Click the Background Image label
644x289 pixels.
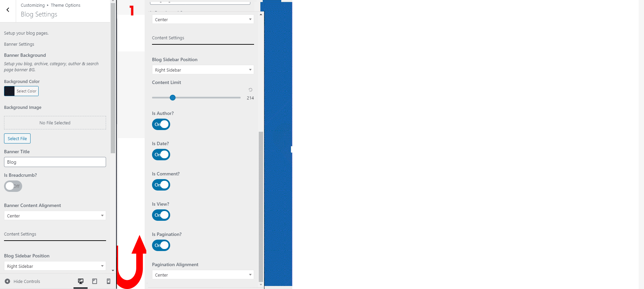tap(23, 107)
